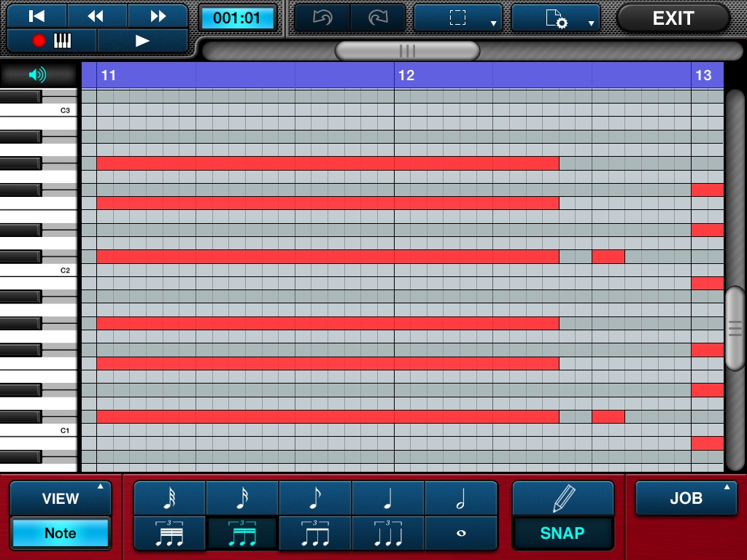Click the vertical pitch scroll handle
The width and height of the screenshot is (747, 560).
click(x=735, y=328)
